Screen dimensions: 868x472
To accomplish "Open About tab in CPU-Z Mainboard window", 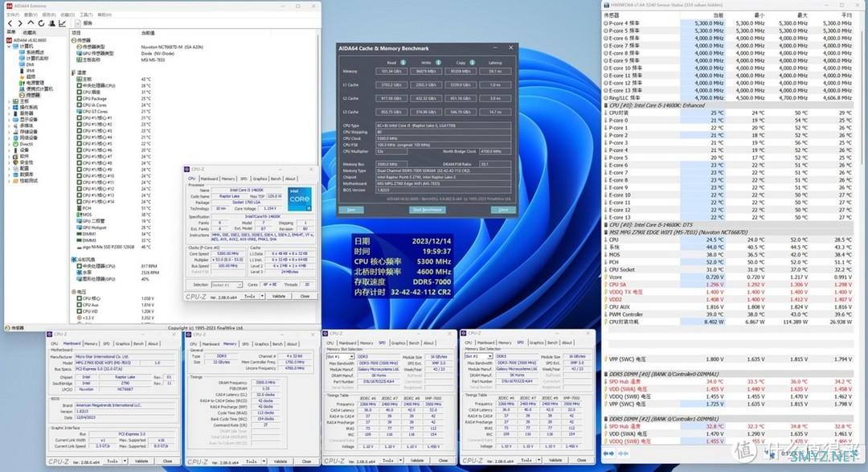I will click(x=154, y=343).
